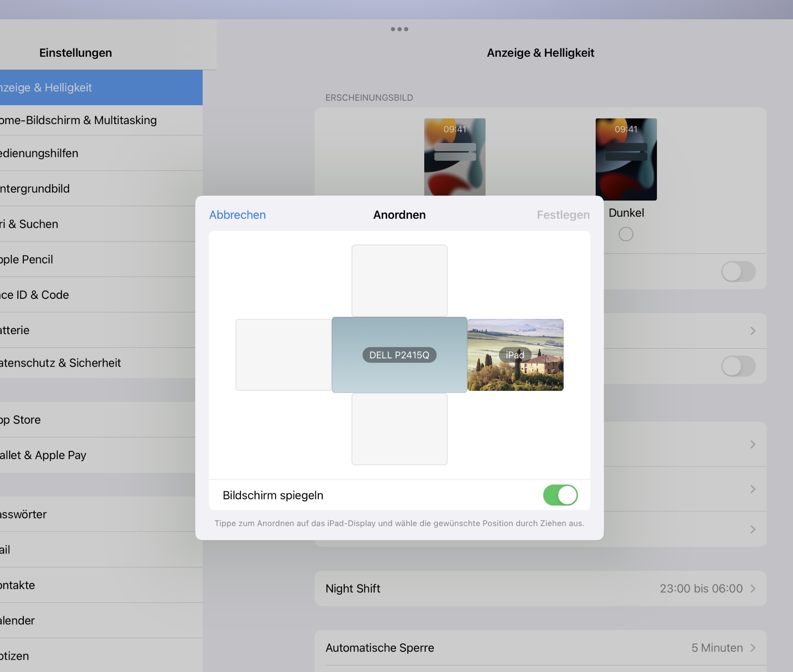Select the dark mode preview thumbnail
Viewport: 793px width, 672px height.
tap(626, 159)
